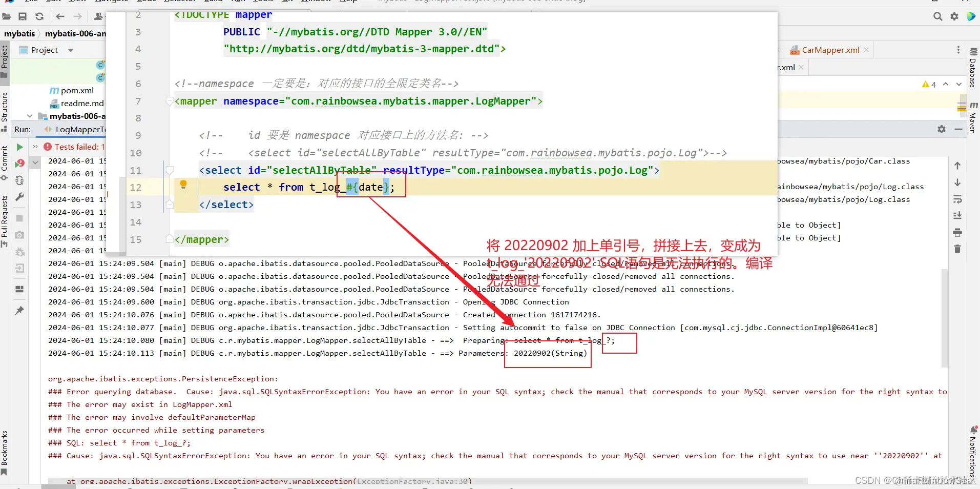Open the wrench run-configuration icon
This screenshot has width=980, height=489.
point(19,197)
